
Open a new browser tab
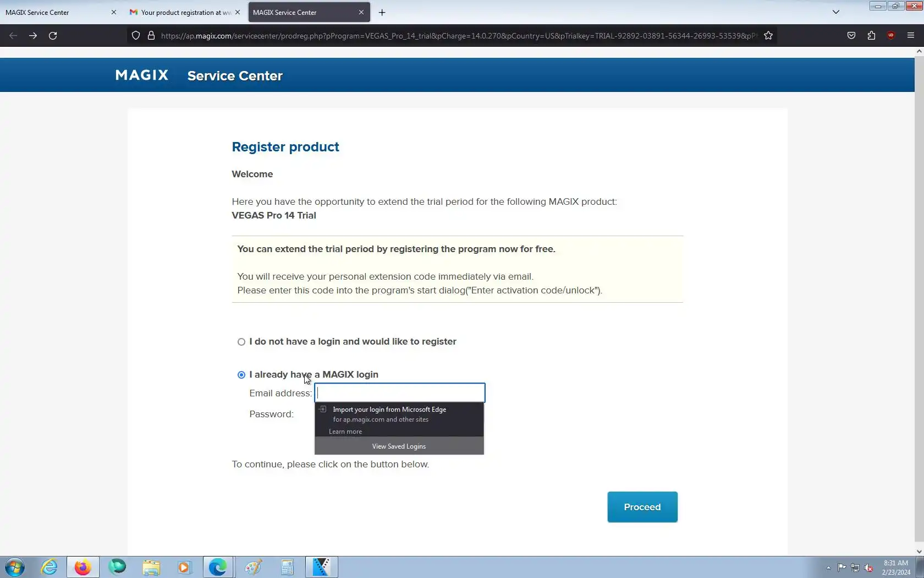tap(382, 12)
